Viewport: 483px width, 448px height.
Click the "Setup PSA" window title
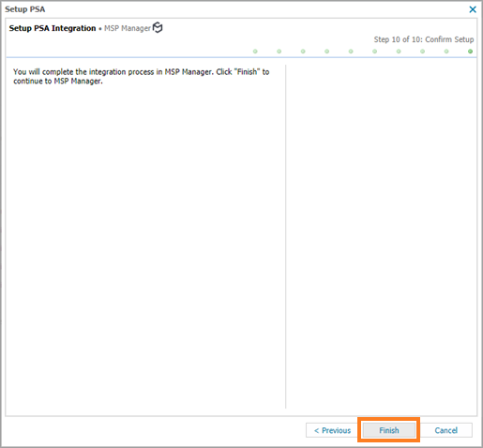25,9
